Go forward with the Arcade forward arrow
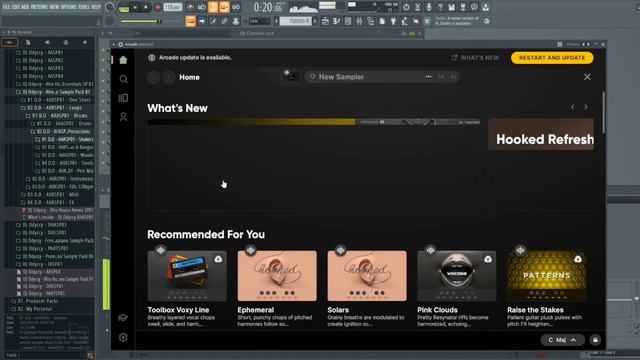This screenshot has width=640, height=360. (169, 77)
